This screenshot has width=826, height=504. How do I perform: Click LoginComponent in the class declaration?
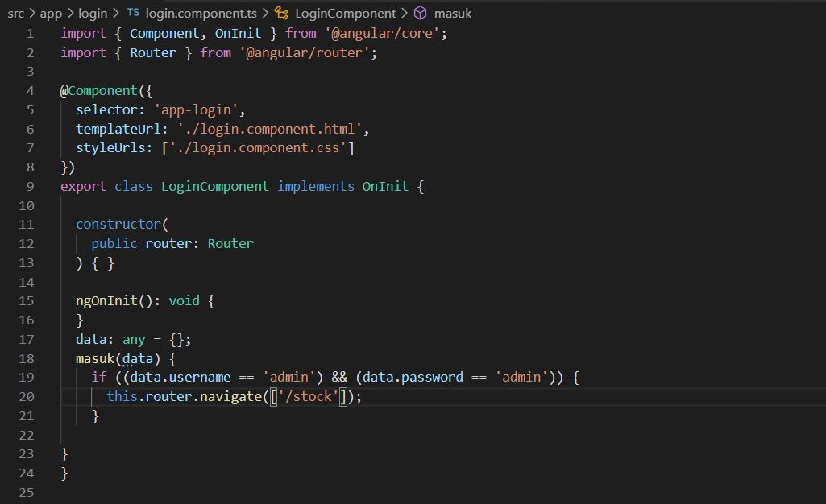(215, 187)
